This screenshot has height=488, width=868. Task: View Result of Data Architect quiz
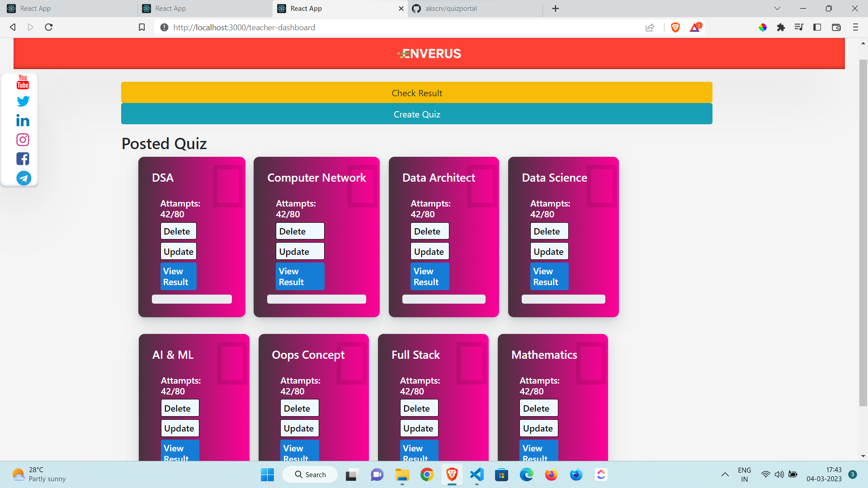click(430, 276)
